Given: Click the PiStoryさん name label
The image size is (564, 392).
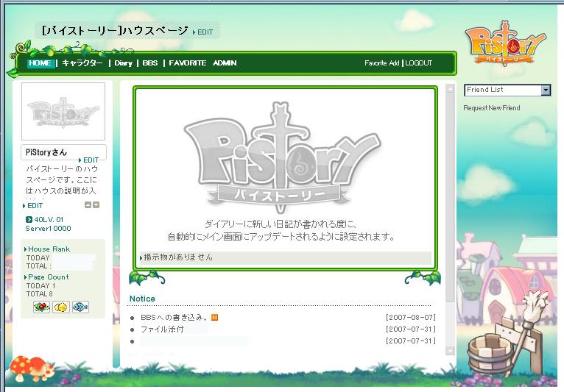Looking at the screenshot, I should (x=46, y=152).
